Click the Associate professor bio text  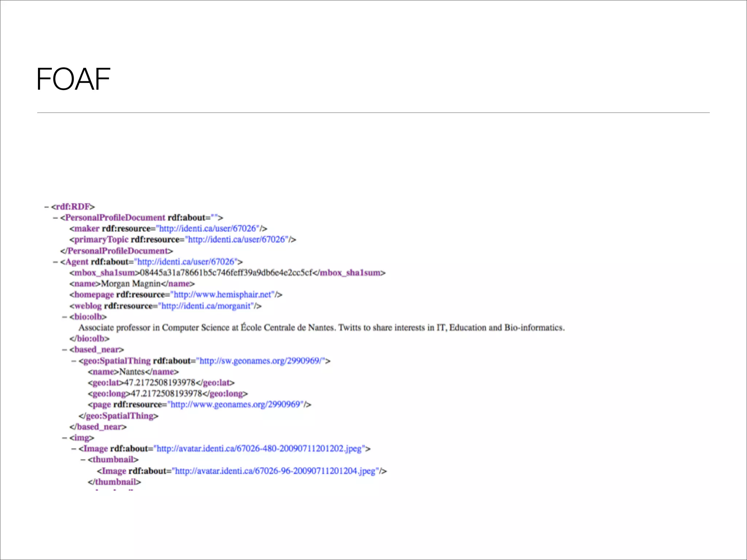pos(321,328)
